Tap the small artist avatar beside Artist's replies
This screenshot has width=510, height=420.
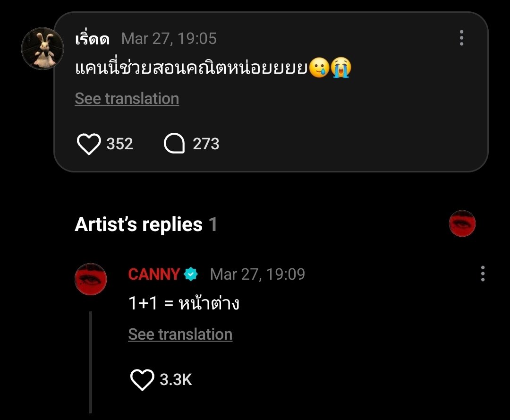pos(462,223)
